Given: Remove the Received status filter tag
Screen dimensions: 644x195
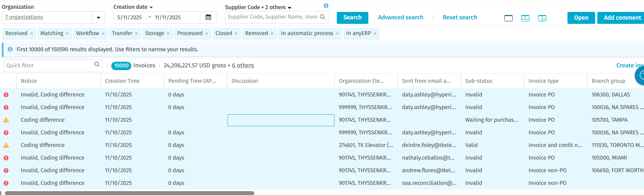Looking at the screenshot, I should pyautogui.click(x=32, y=34).
